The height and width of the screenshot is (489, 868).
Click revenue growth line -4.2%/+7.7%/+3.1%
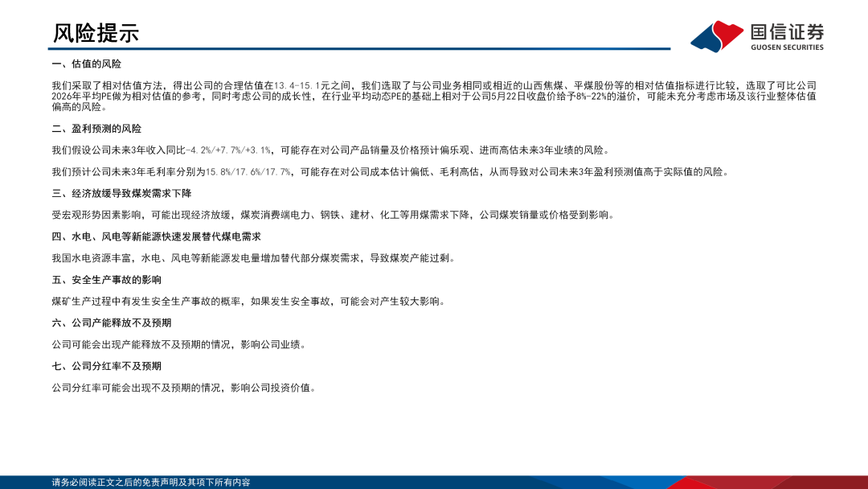pos(332,150)
